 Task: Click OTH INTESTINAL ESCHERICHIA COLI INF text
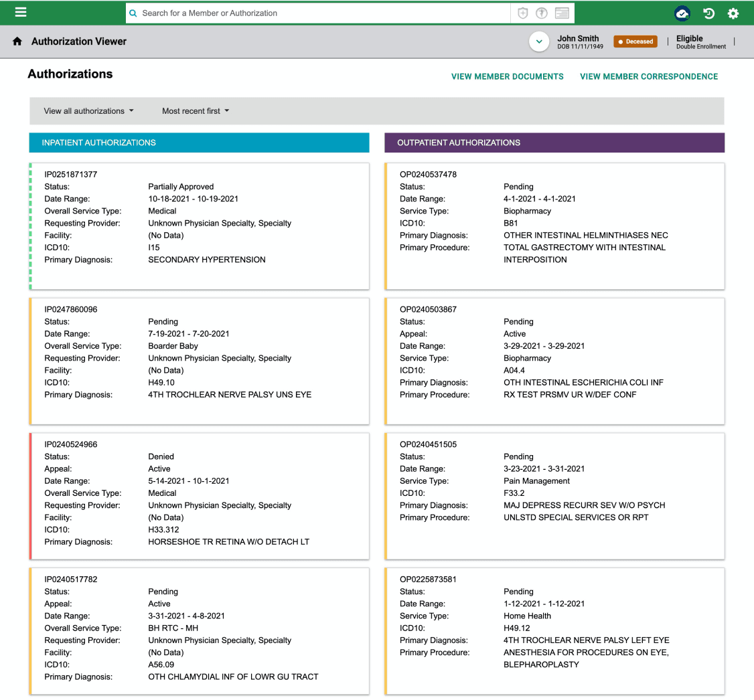pos(583,382)
